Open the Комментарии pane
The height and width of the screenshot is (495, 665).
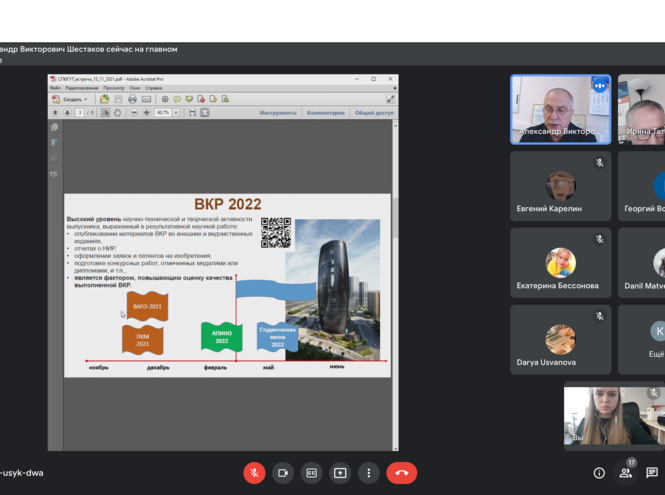tap(325, 113)
